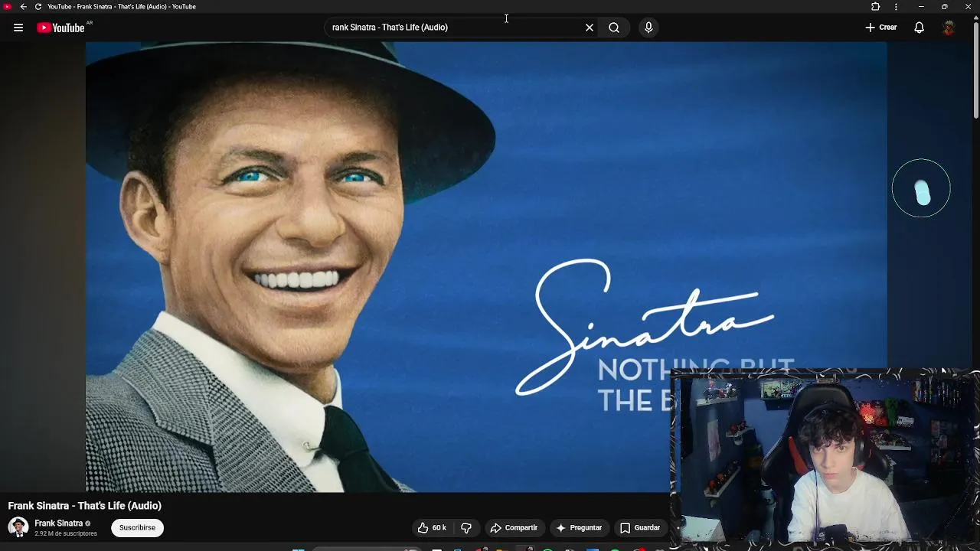Viewport: 980px width, 551px height.
Task: Go back with the browser back arrow
Action: [x=23, y=7]
